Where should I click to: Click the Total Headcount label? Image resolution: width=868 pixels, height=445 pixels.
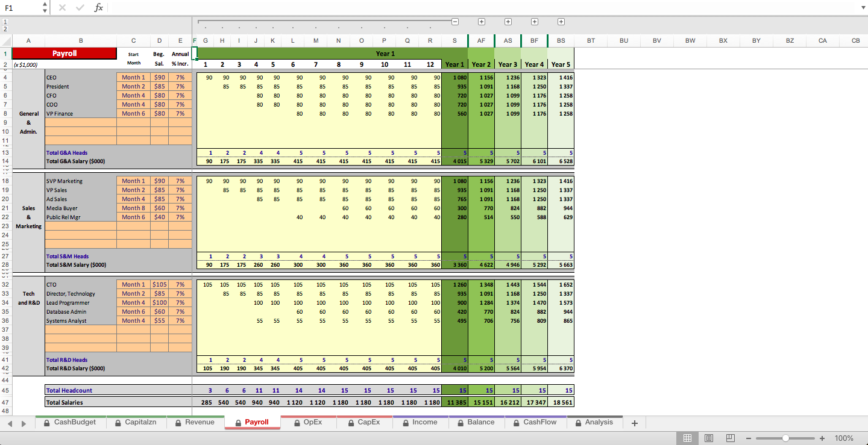[69, 390]
